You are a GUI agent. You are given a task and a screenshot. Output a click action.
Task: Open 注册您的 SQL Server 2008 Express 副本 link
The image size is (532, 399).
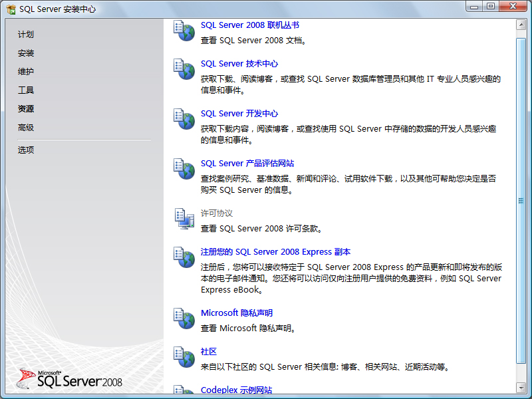point(275,252)
